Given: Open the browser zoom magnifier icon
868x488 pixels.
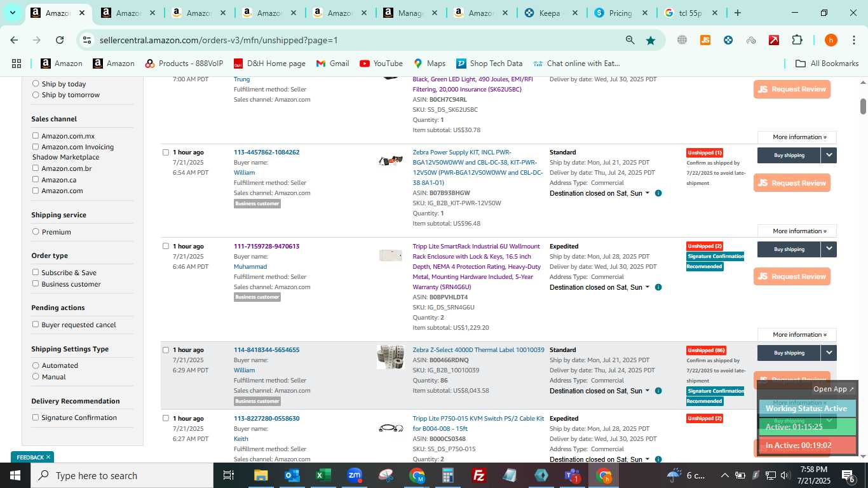Looking at the screenshot, I should 630,40.
